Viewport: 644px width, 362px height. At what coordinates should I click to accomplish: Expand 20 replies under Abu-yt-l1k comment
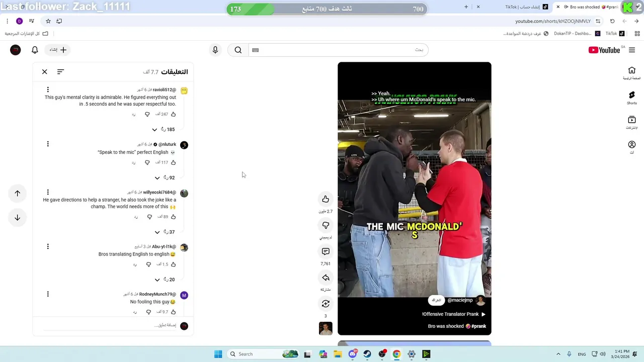tap(165, 280)
